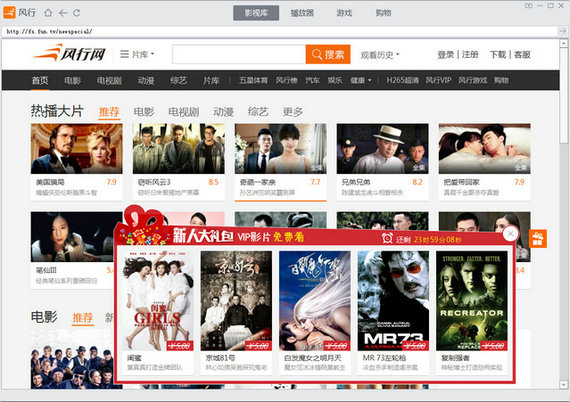Click the home icon in title bar

(48, 13)
